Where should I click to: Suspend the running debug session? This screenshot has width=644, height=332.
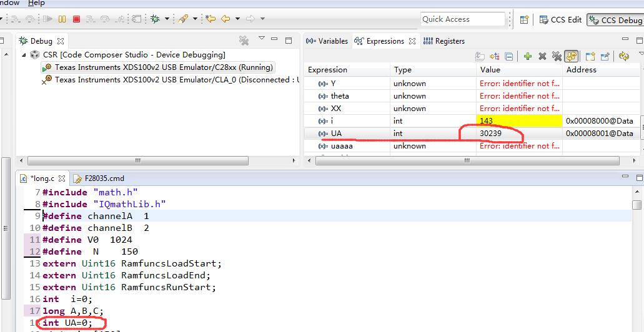pyautogui.click(x=62, y=19)
